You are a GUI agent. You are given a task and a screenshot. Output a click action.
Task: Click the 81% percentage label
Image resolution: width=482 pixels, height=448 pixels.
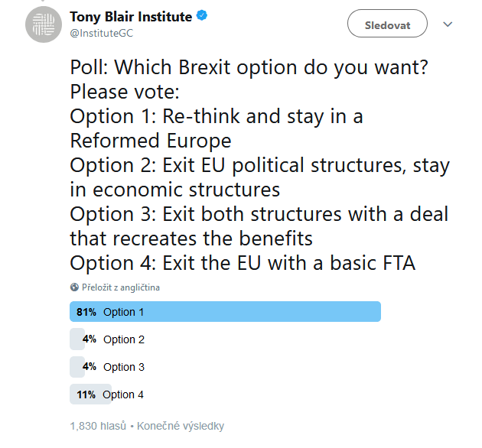tap(86, 312)
